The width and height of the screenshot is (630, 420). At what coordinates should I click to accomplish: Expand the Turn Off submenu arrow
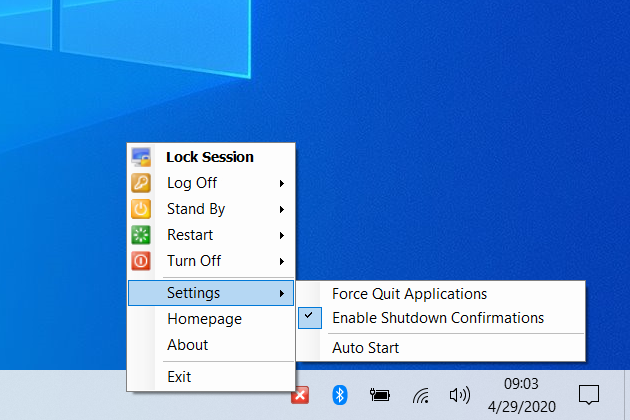click(x=282, y=261)
